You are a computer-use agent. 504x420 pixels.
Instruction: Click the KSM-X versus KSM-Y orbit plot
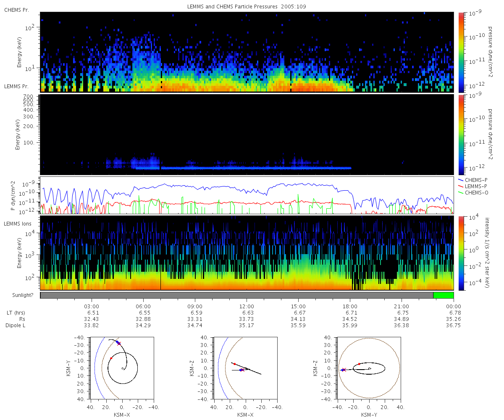(122, 367)
